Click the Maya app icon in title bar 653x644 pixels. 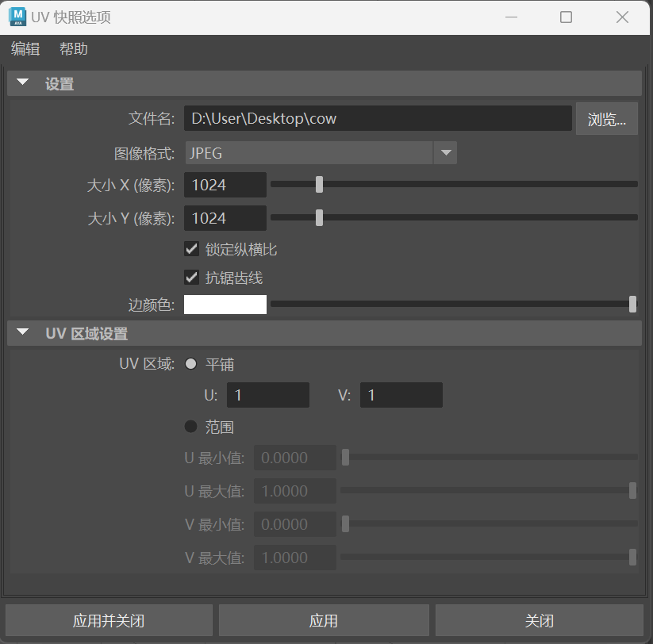(17, 17)
